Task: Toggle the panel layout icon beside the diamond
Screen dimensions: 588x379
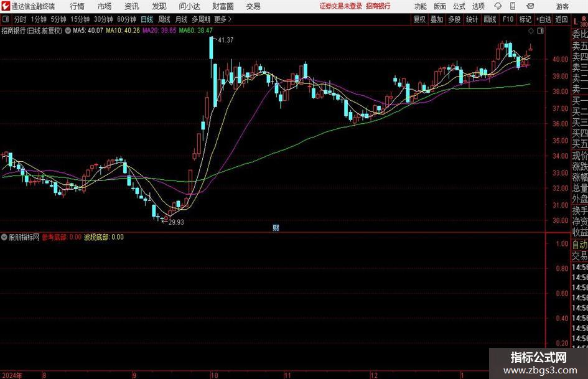Action: [x=540, y=31]
